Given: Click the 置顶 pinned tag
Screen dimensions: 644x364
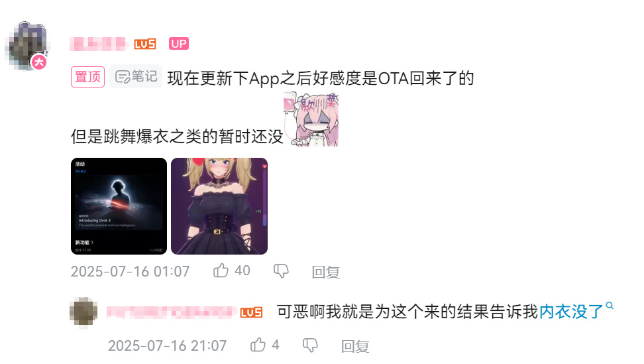Looking at the screenshot, I should coord(88,77).
